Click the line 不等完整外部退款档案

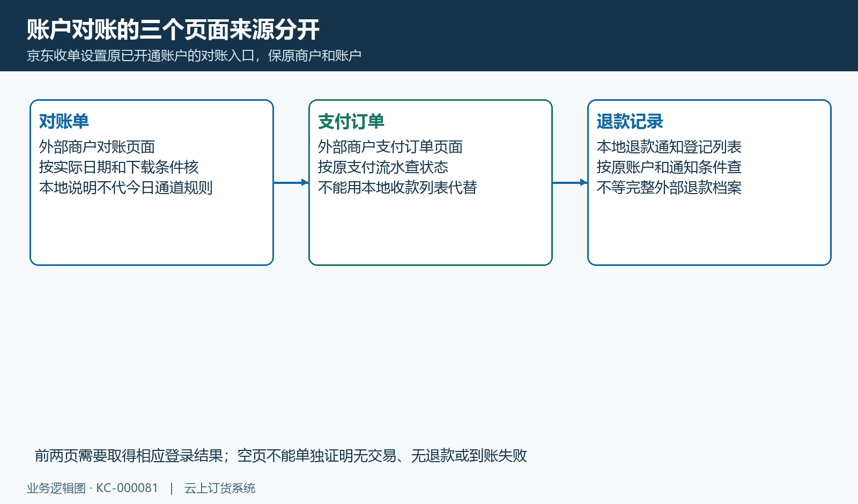(x=669, y=188)
